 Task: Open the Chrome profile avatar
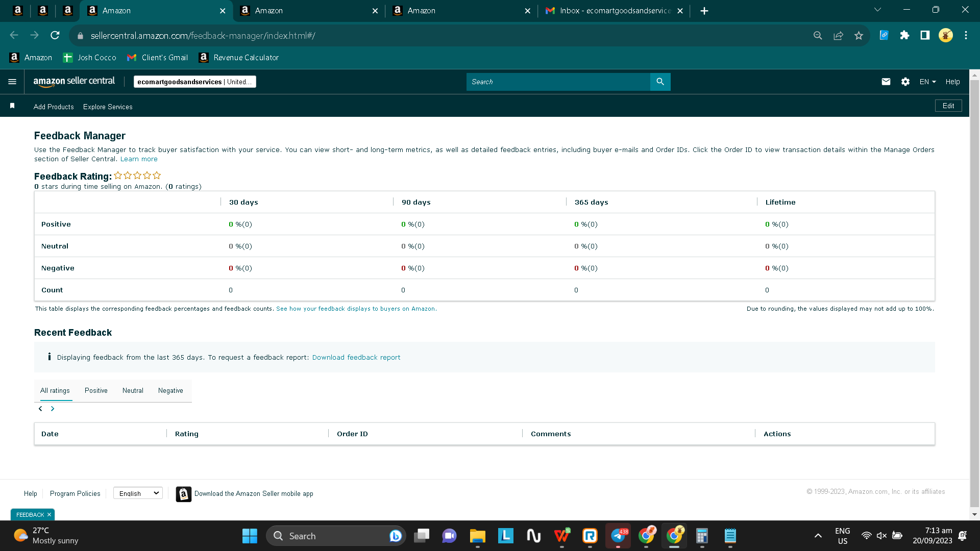click(945, 35)
